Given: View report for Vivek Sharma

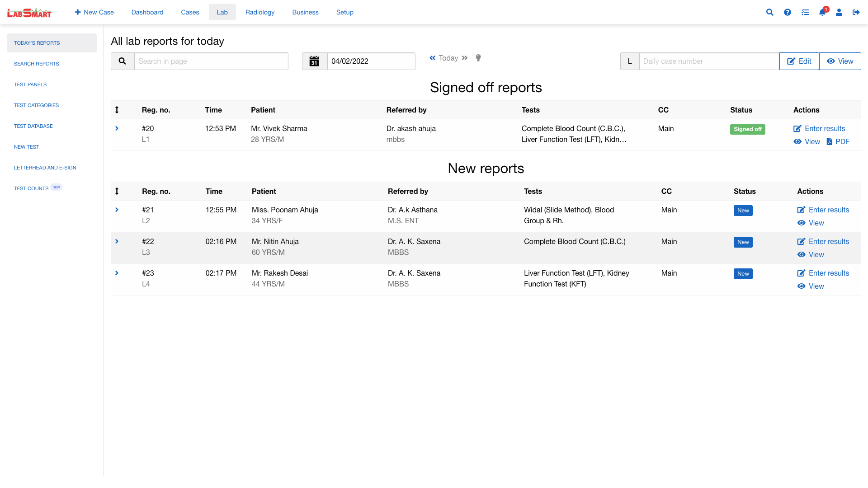Looking at the screenshot, I should (x=807, y=141).
